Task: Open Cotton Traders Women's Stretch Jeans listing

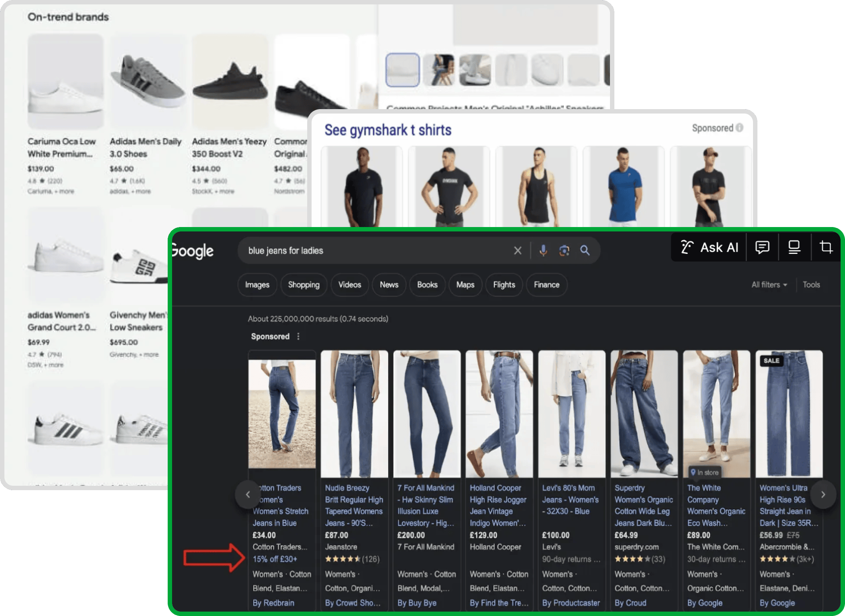Action: click(280, 506)
